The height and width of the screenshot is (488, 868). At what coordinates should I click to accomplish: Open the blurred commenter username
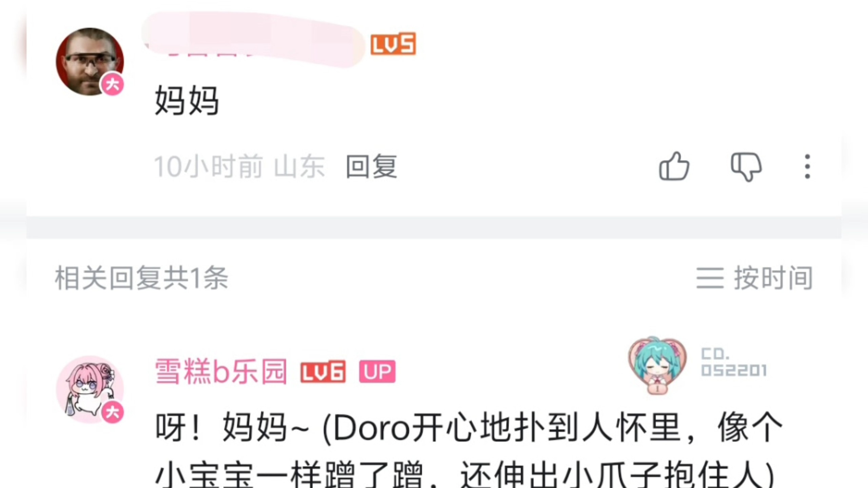click(x=253, y=40)
